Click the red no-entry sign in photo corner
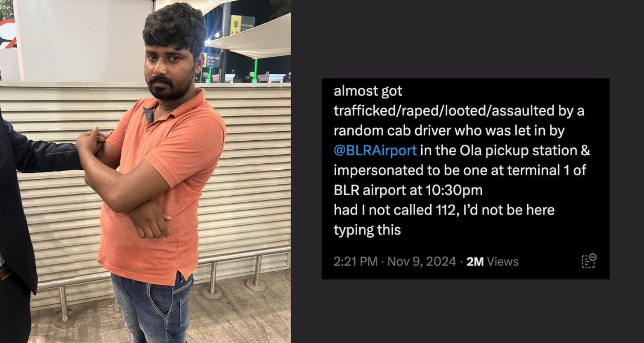 8,34
